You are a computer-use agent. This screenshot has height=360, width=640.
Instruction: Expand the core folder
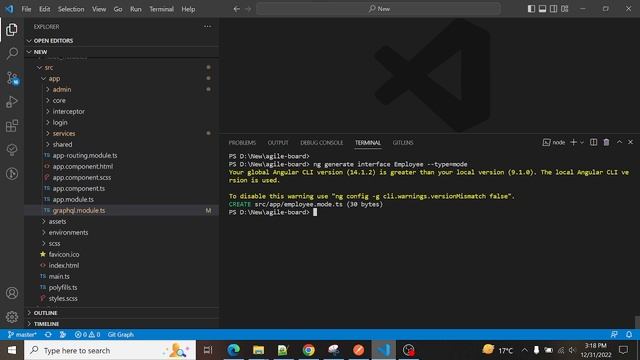point(122,100)
